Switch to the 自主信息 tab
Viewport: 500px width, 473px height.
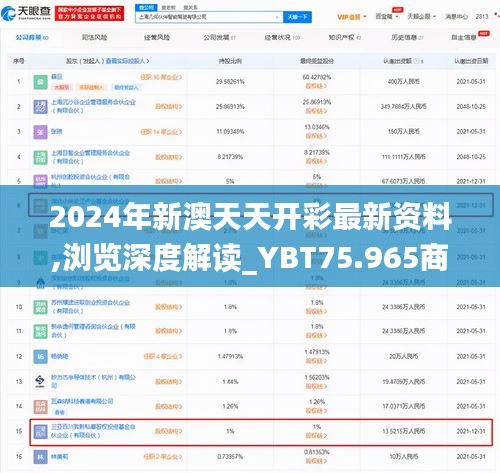[464, 37]
